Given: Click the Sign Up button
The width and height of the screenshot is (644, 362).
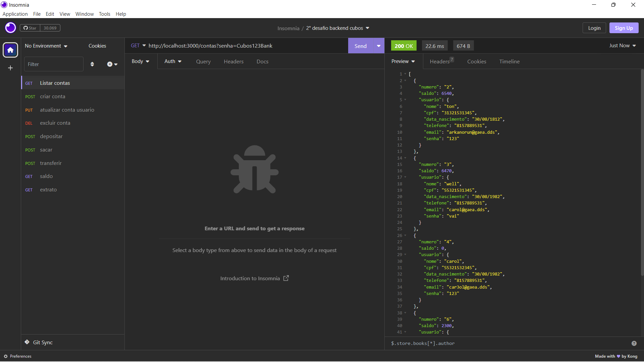Looking at the screenshot, I should click(x=624, y=28).
